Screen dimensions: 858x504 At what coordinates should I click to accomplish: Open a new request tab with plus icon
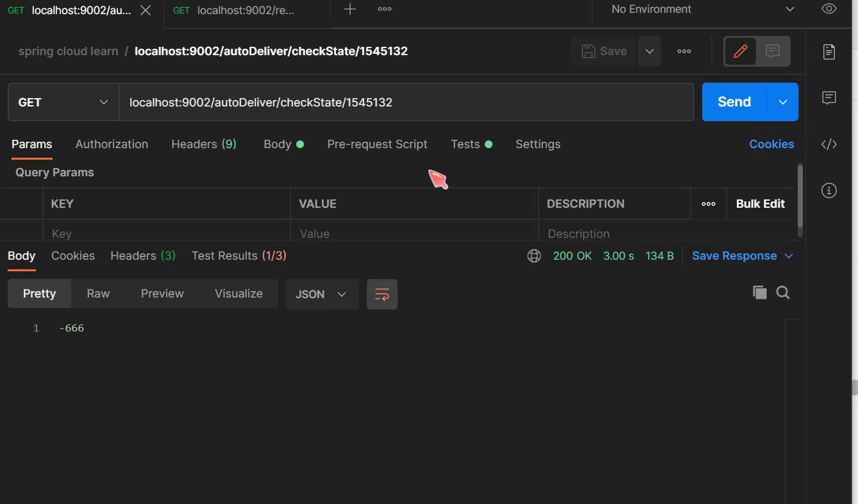350,9
